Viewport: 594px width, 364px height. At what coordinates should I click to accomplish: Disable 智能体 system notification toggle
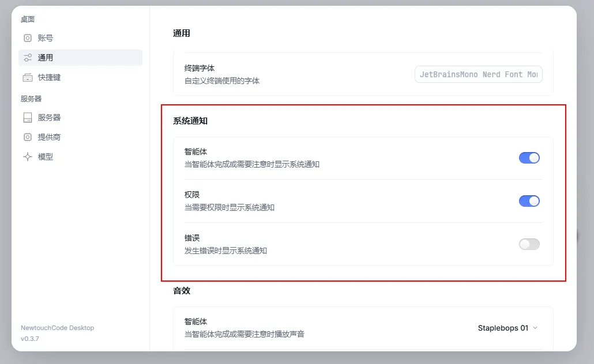click(x=529, y=158)
